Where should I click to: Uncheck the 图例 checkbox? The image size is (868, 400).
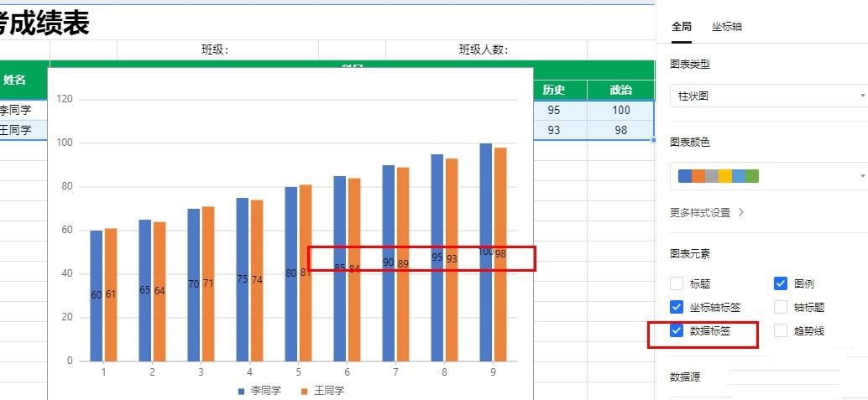[781, 283]
